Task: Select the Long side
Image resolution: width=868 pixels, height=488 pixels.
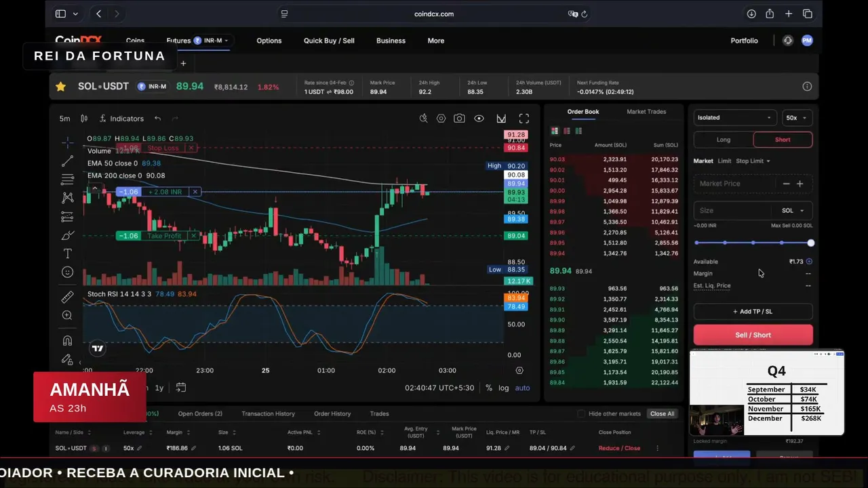Action: tap(724, 140)
